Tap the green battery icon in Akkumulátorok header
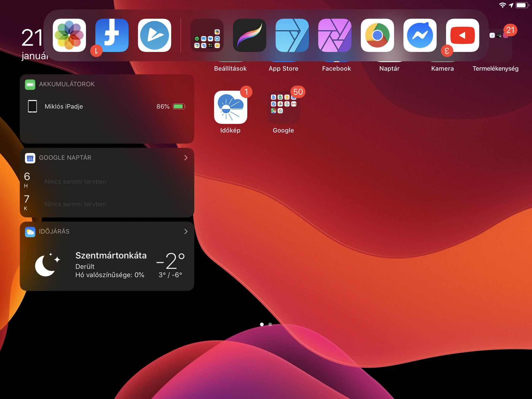The image size is (532, 399). point(30,85)
